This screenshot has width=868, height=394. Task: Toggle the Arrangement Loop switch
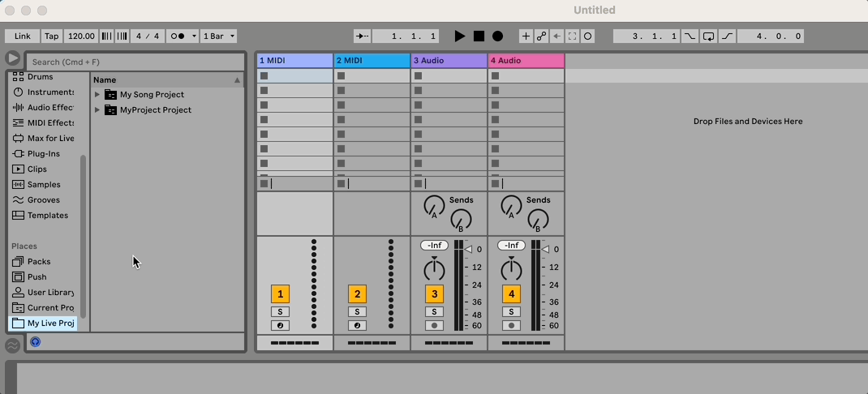pyautogui.click(x=708, y=36)
